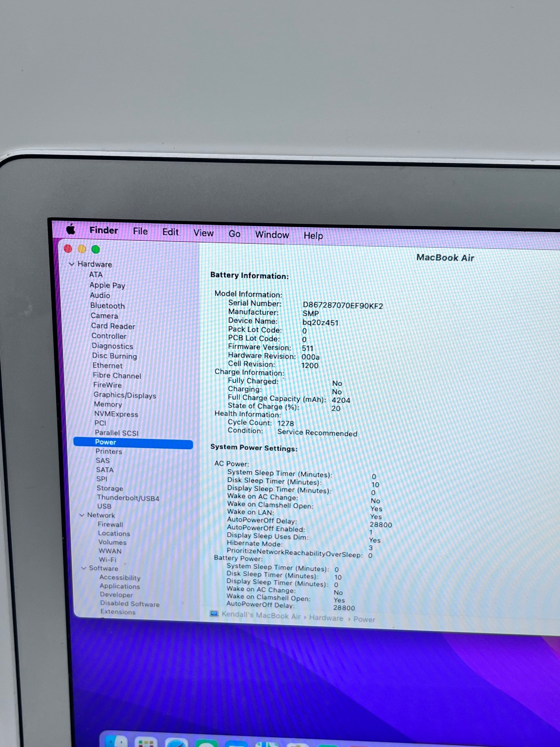
Task: Select Accessibility under Software
Action: click(x=120, y=578)
